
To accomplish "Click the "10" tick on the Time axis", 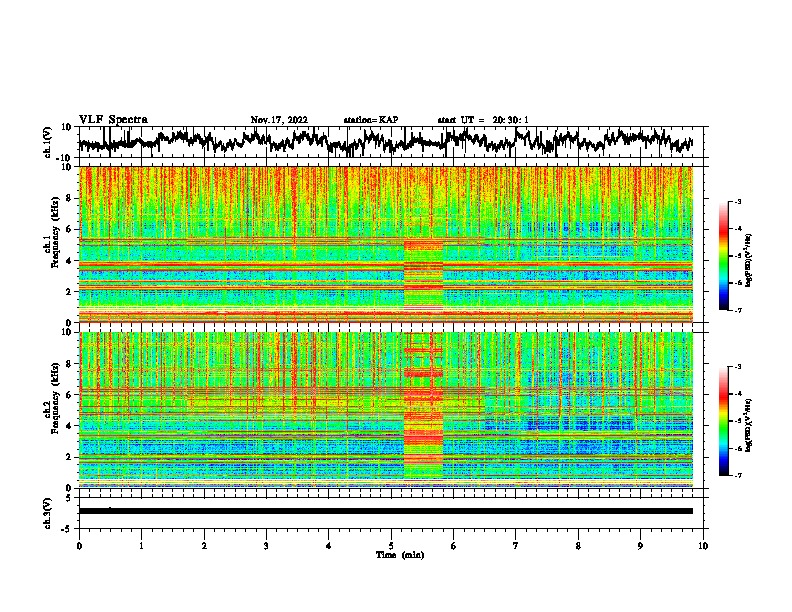I will click(x=703, y=546).
